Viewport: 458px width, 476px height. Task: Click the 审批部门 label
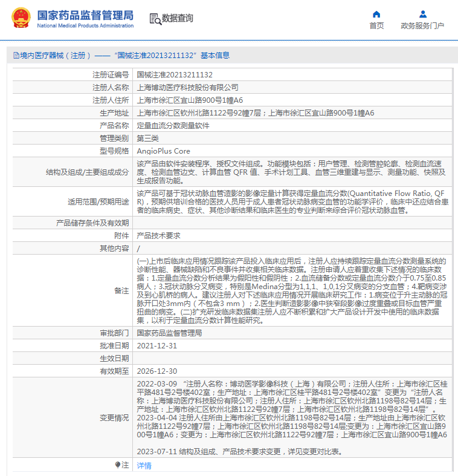[x=114, y=333]
